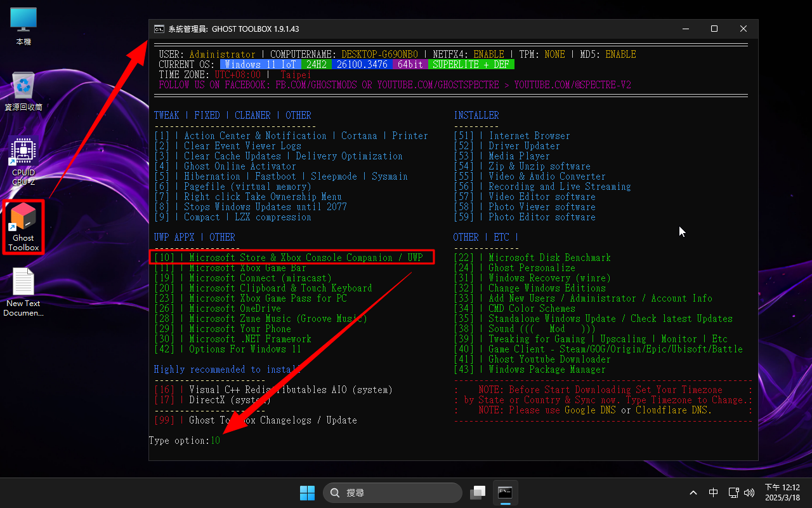Image resolution: width=812 pixels, height=508 pixels.
Task: Click option [10] Microsoft Store & Xbox Console
Action: tap(289, 258)
